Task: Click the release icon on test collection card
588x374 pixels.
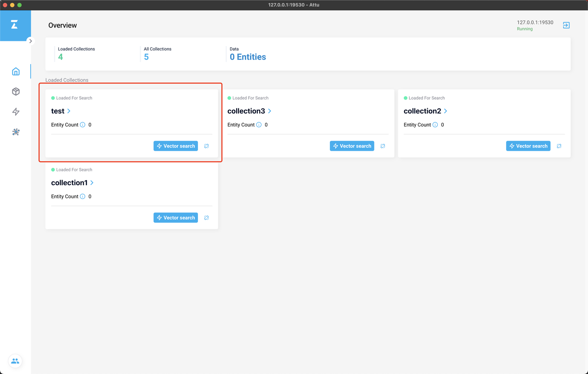Action: click(206, 146)
